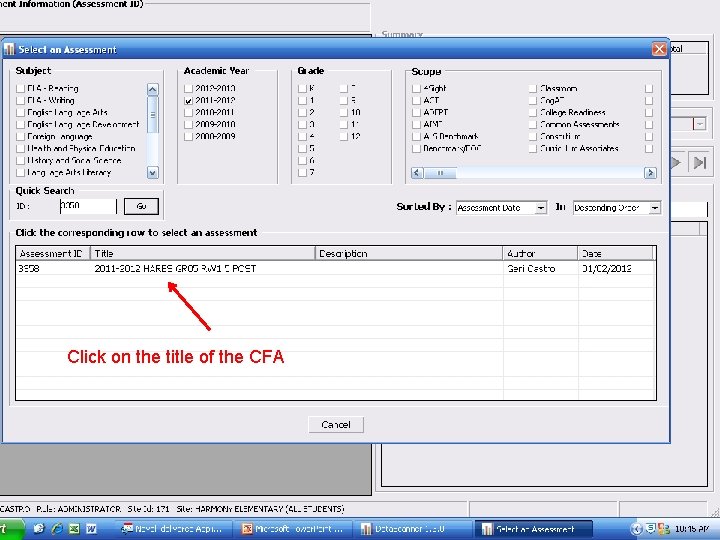The width and height of the screenshot is (720, 540).
Task: Check History and Social Science subject
Action: pyautogui.click(x=20, y=161)
